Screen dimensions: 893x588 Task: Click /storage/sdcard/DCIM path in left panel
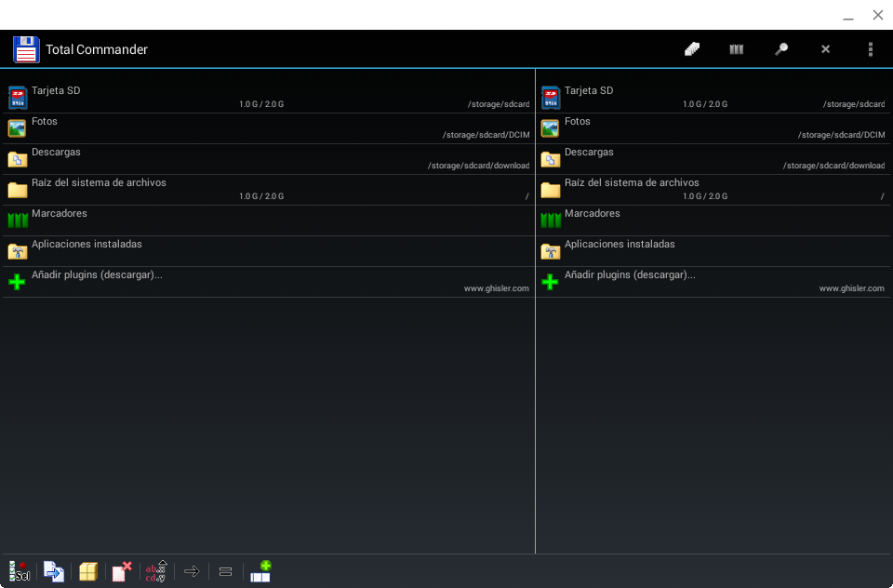click(x=486, y=135)
